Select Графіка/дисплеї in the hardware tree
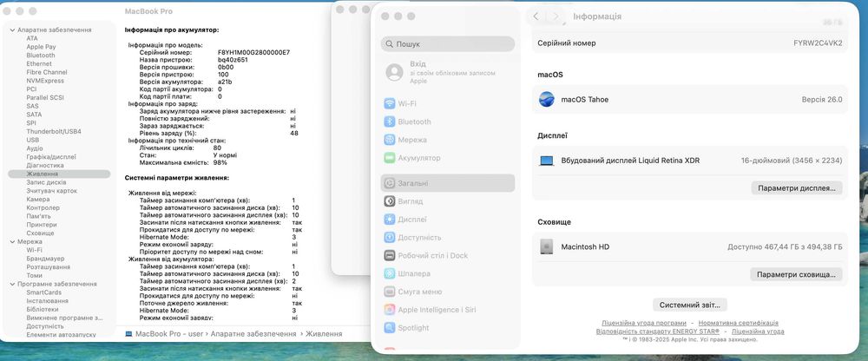The image size is (868, 361). pyautogui.click(x=51, y=157)
